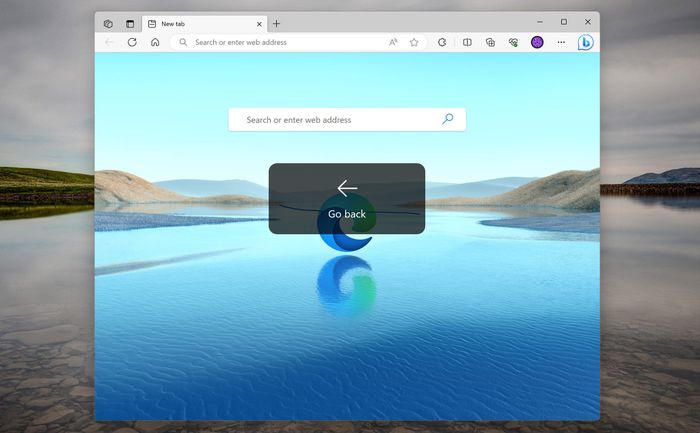Click the Go back gesture overlay
Image resolution: width=700 pixels, height=433 pixels.
pyautogui.click(x=347, y=199)
